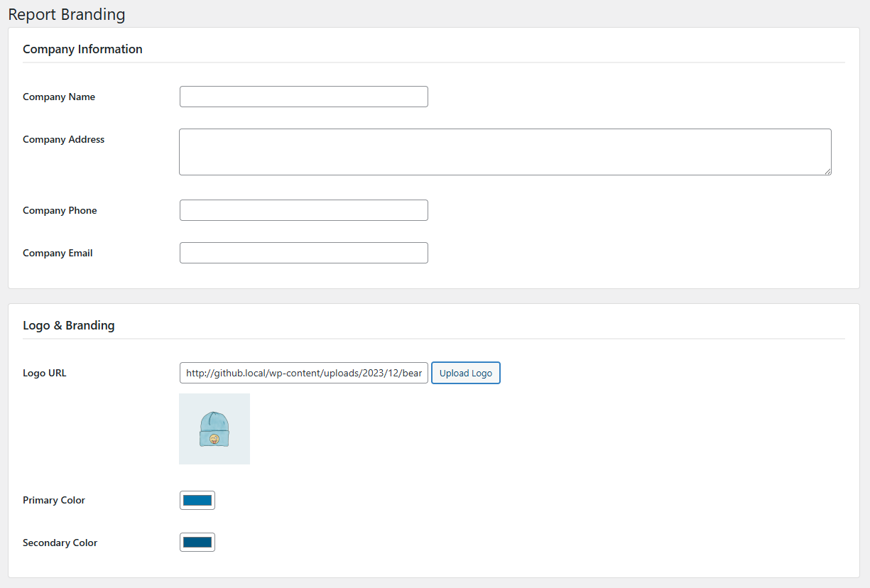Click the Logo URL label text
This screenshot has height=588, width=870.
[44, 373]
